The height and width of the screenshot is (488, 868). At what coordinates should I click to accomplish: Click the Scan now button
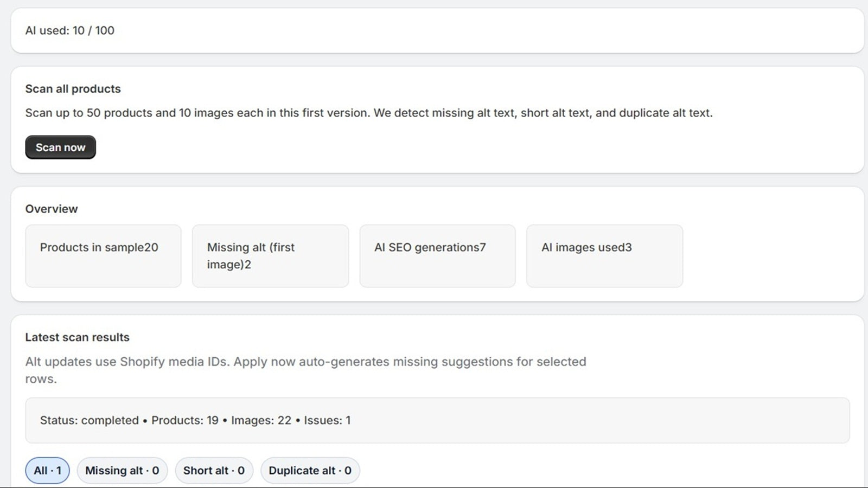click(60, 147)
